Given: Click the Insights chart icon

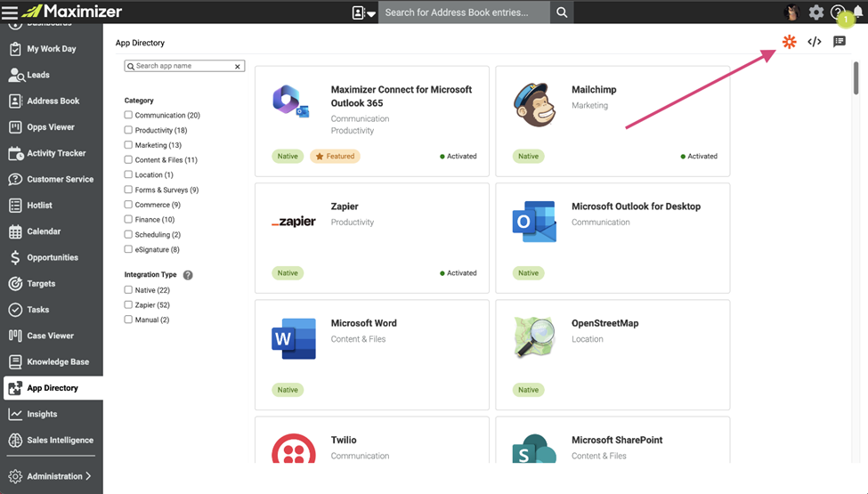Looking at the screenshot, I should click(x=15, y=414).
